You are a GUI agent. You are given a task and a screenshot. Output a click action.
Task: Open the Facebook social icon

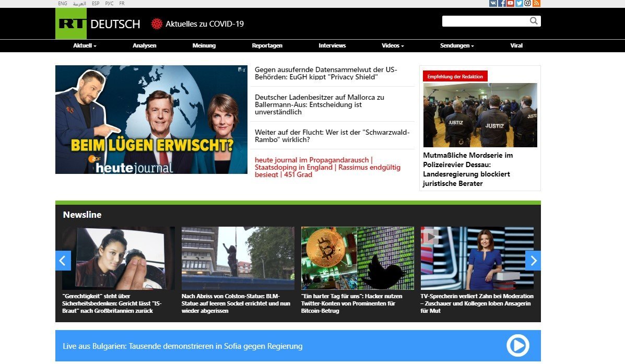click(x=502, y=3)
